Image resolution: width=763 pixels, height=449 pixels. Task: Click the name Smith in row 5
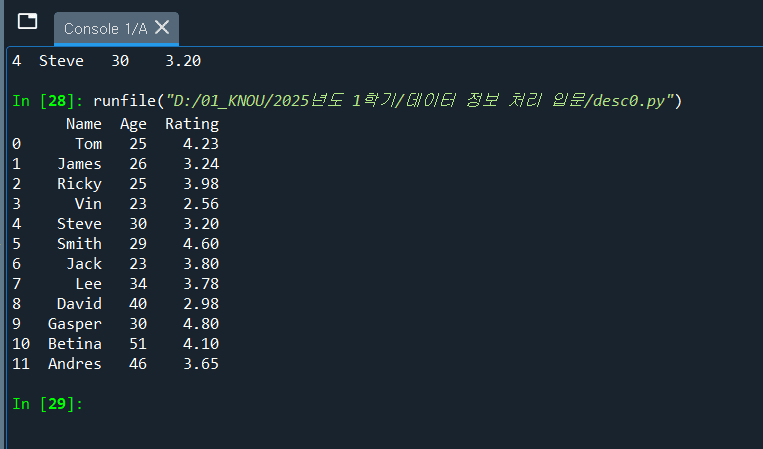tap(79, 244)
